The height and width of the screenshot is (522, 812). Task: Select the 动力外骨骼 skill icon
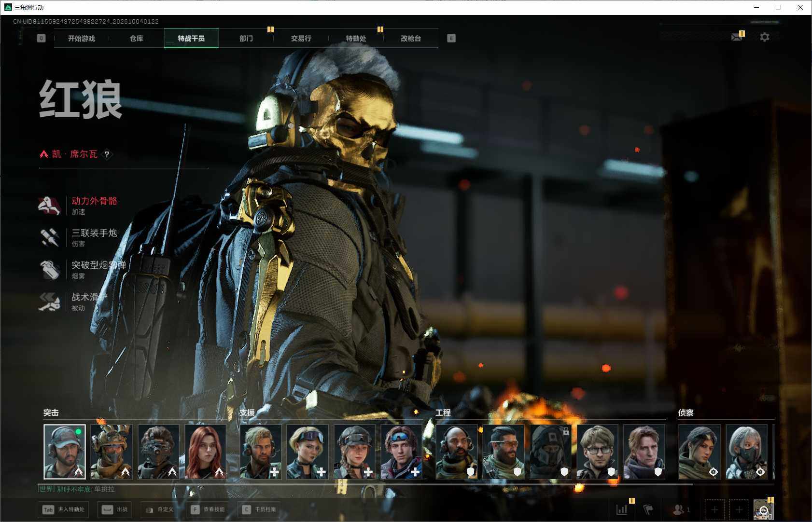click(x=49, y=206)
